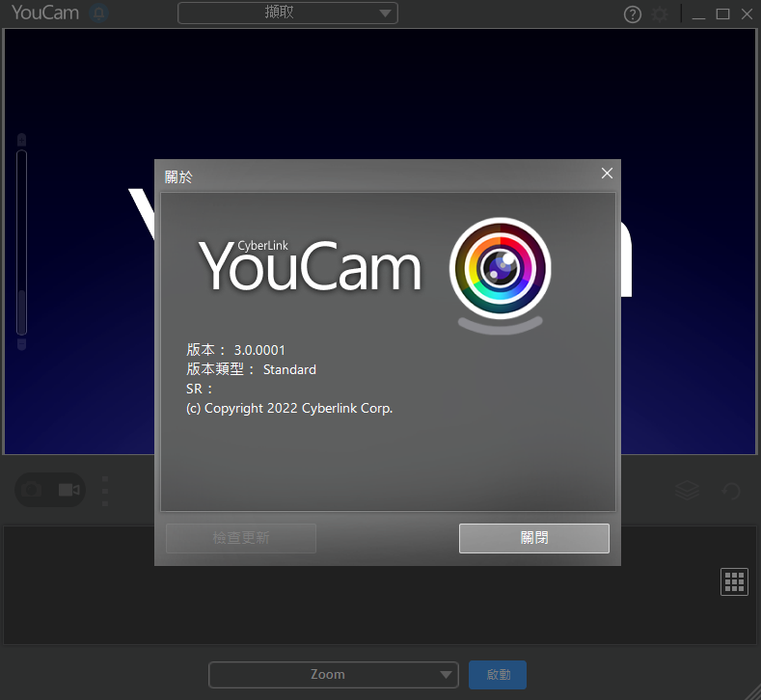Maximize the YouCam window

(722, 14)
